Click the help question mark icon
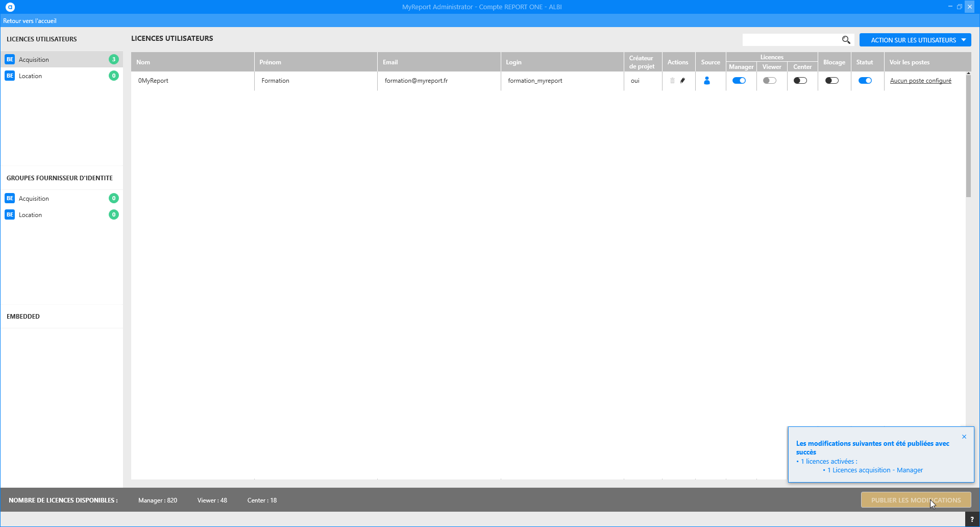The image size is (980, 527). coord(972,519)
